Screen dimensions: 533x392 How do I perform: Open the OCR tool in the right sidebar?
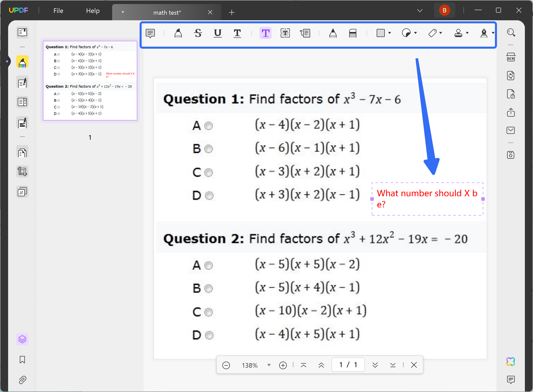click(x=511, y=57)
